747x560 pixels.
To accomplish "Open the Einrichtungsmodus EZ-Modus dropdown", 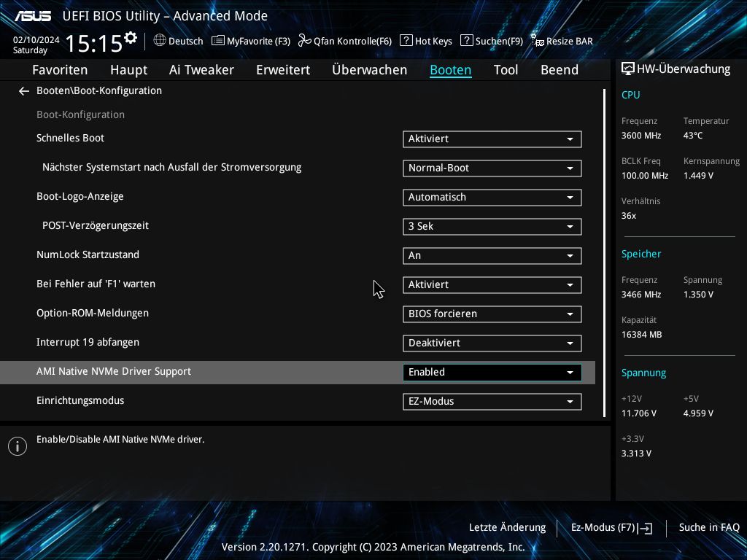I will coord(492,402).
